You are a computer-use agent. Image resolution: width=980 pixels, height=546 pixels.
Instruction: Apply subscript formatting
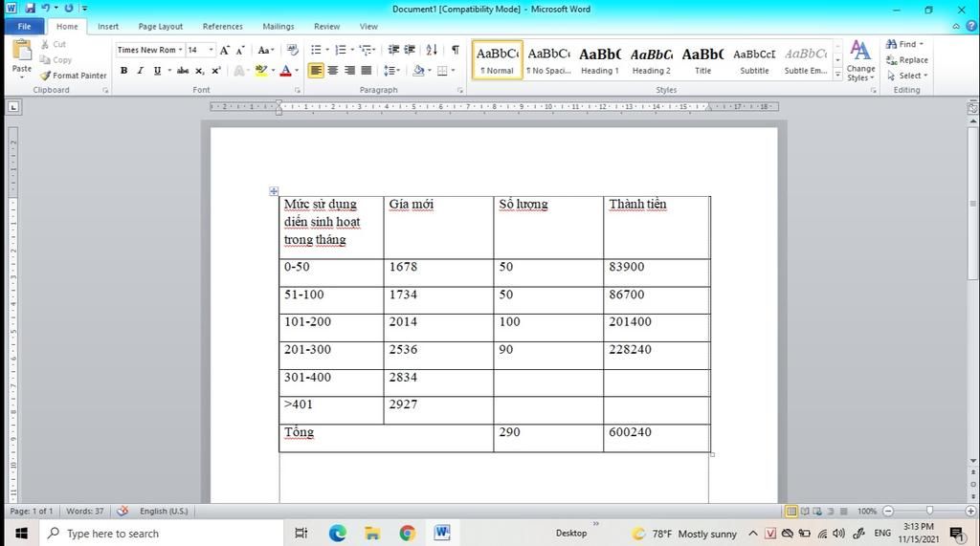pos(199,71)
